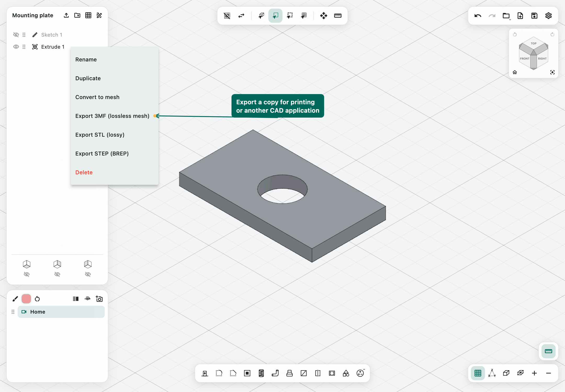The width and height of the screenshot is (565, 392).
Task: Choose Export 3MF (lossless mesh)
Action: 114,116
